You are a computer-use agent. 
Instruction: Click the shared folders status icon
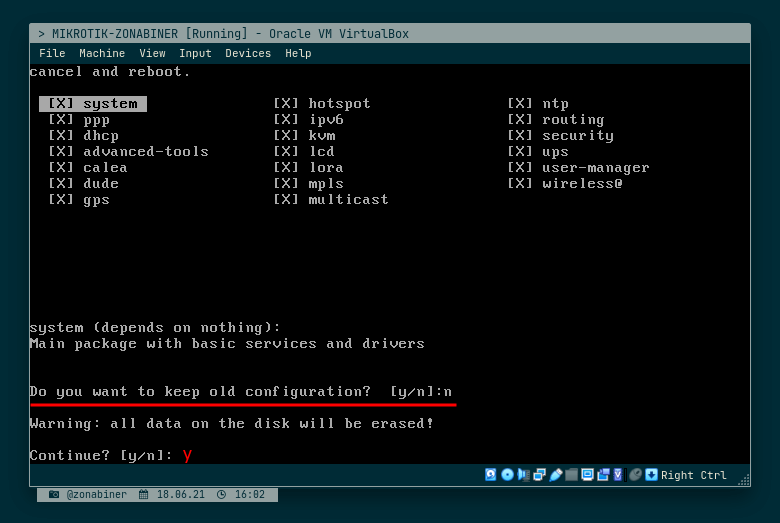[x=572, y=475]
